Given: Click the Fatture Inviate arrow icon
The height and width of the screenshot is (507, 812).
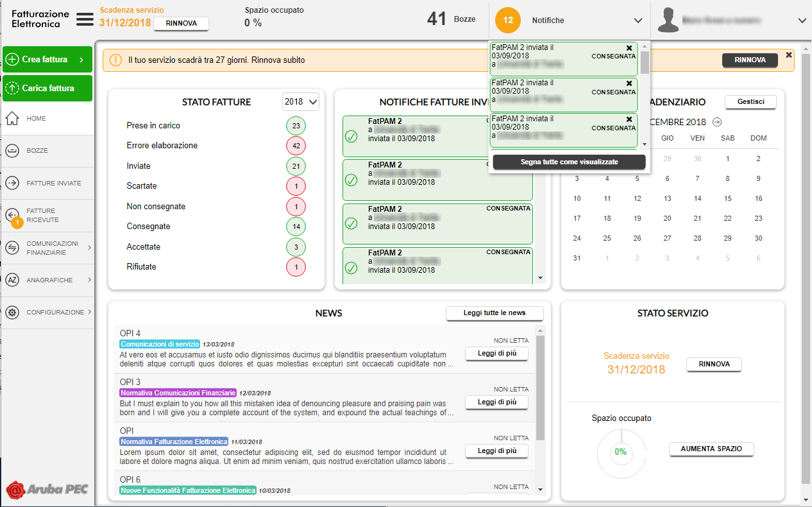Looking at the screenshot, I should coord(12,183).
